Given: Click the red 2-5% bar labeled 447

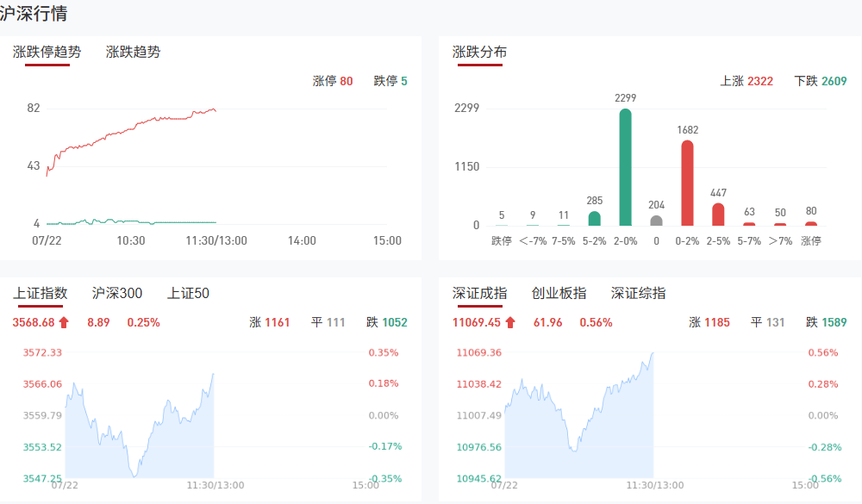Looking at the screenshot, I should coord(718,215).
